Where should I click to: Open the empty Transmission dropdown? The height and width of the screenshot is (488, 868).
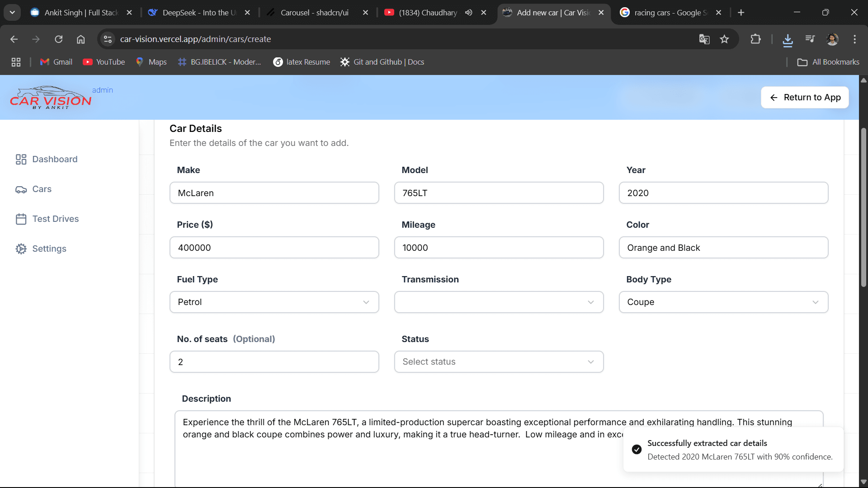(x=499, y=302)
